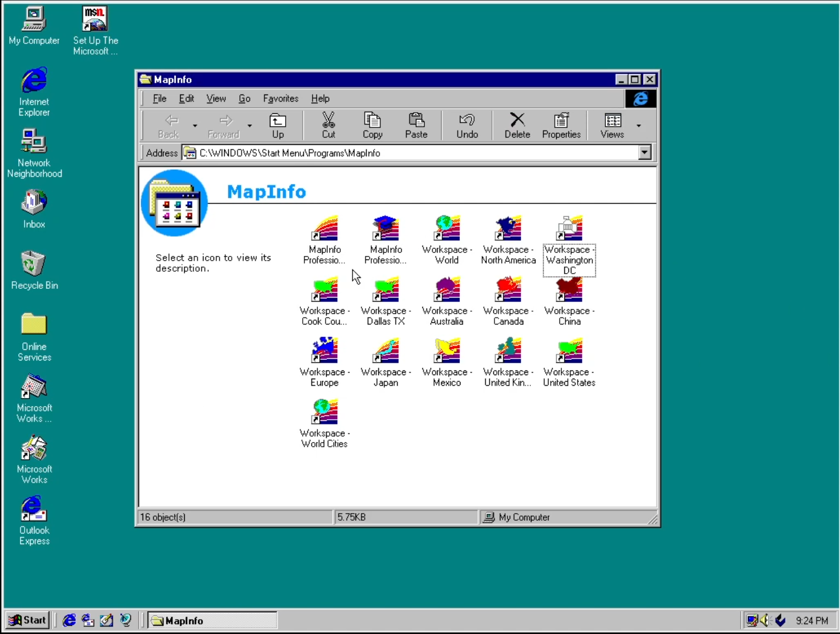Go up one folder level with Up

[278, 126]
